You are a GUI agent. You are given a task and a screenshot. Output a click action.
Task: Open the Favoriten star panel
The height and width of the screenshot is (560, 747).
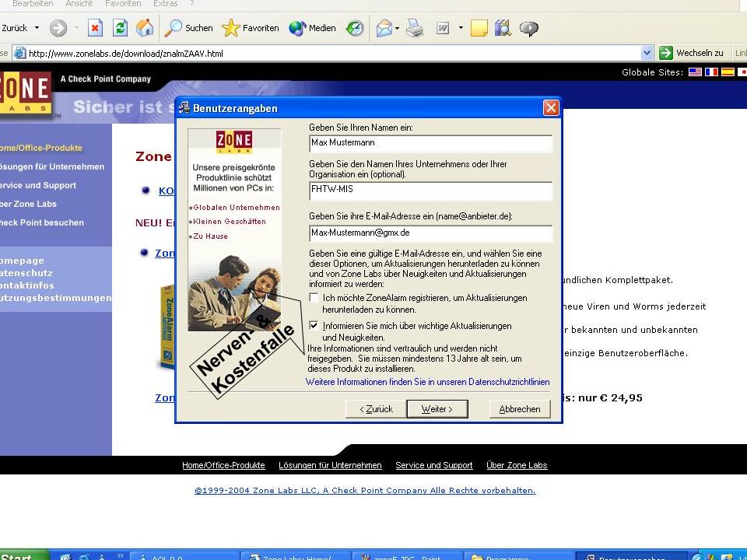(x=251, y=28)
